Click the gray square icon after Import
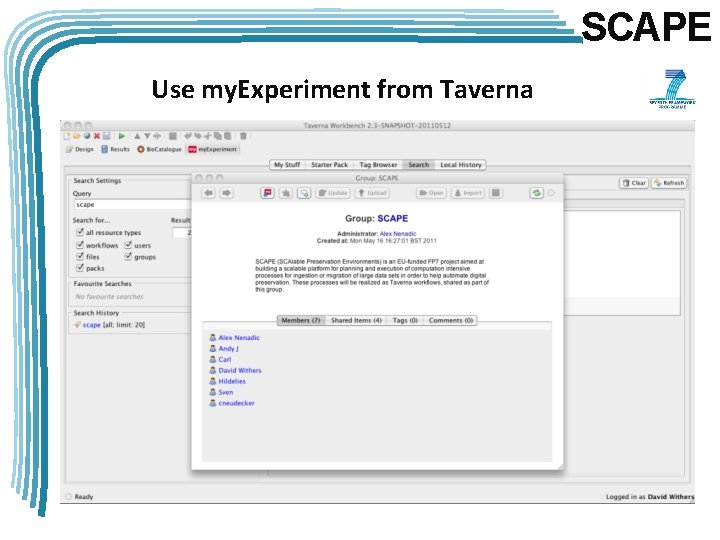720x540 pixels. tap(496, 193)
